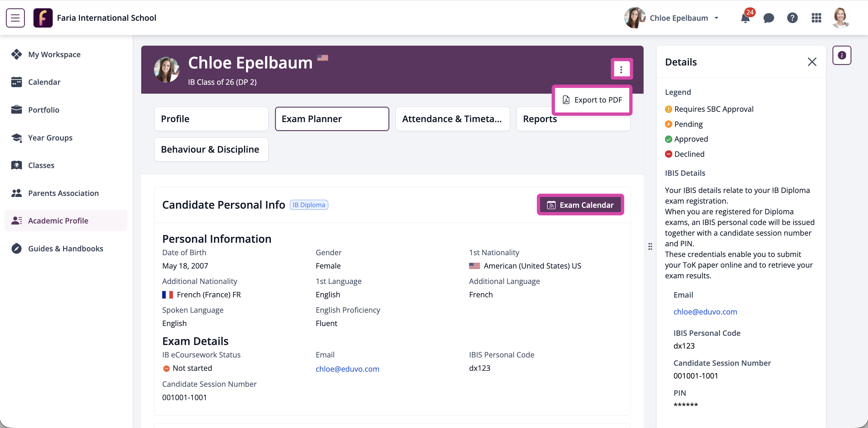Click chloe@eduvo.com link in Exam Details
This screenshot has width=868, height=428.
[347, 369]
